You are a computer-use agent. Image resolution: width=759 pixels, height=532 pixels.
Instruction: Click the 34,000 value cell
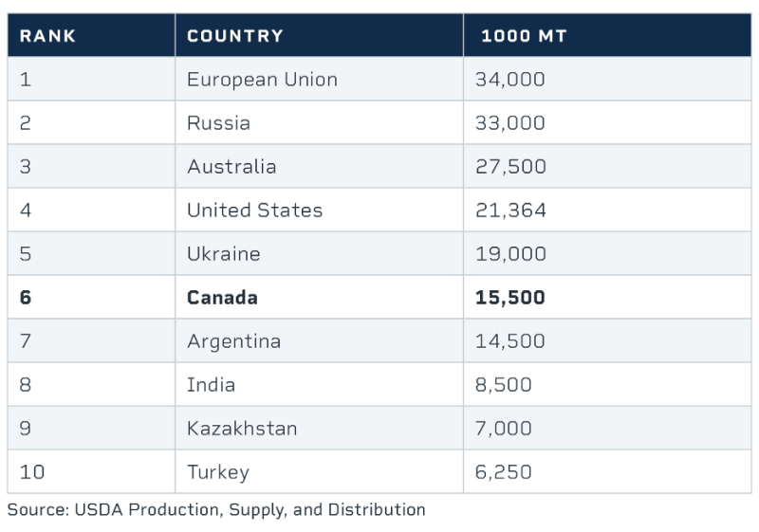click(x=510, y=80)
